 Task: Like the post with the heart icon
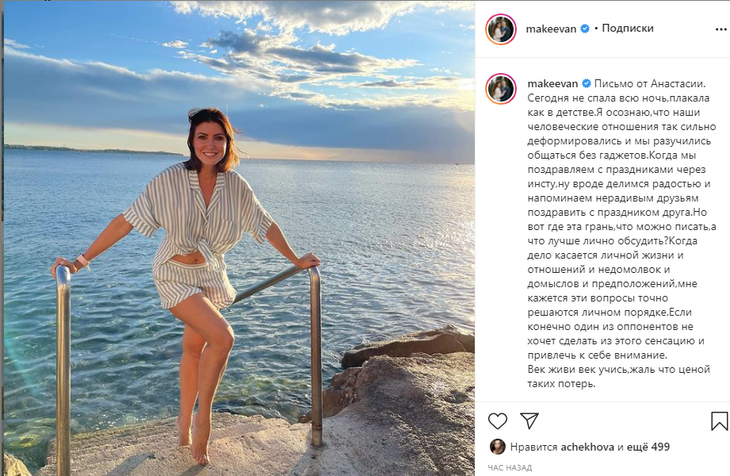pos(498,421)
